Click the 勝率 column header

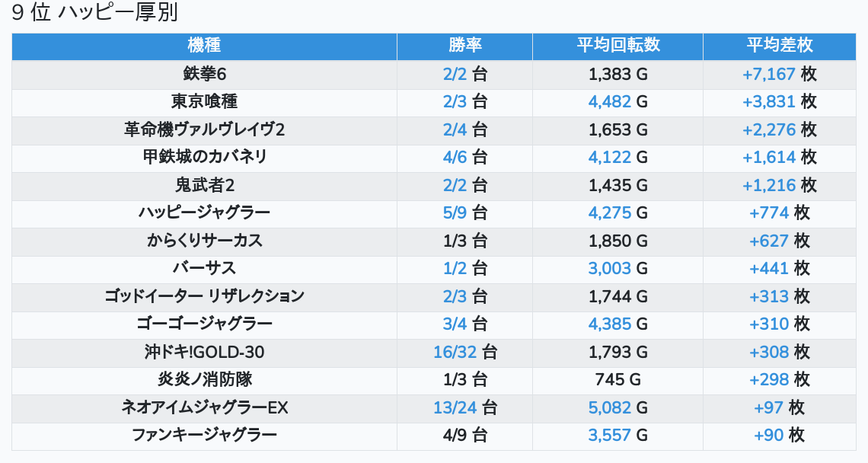[464, 46]
